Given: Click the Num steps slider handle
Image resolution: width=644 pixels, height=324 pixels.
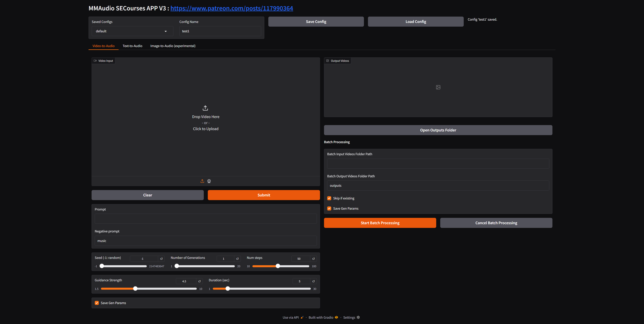Looking at the screenshot, I should pos(278,266).
